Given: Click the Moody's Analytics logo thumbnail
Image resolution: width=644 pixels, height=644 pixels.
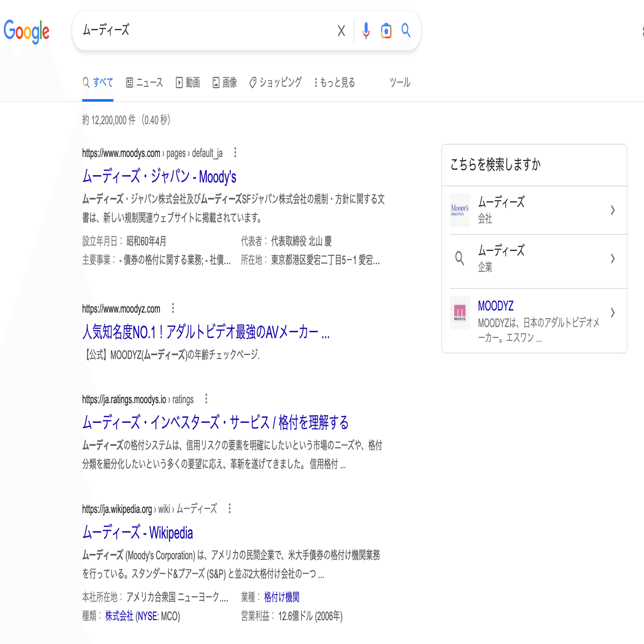Looking at the screenshot, I should 460,210.
